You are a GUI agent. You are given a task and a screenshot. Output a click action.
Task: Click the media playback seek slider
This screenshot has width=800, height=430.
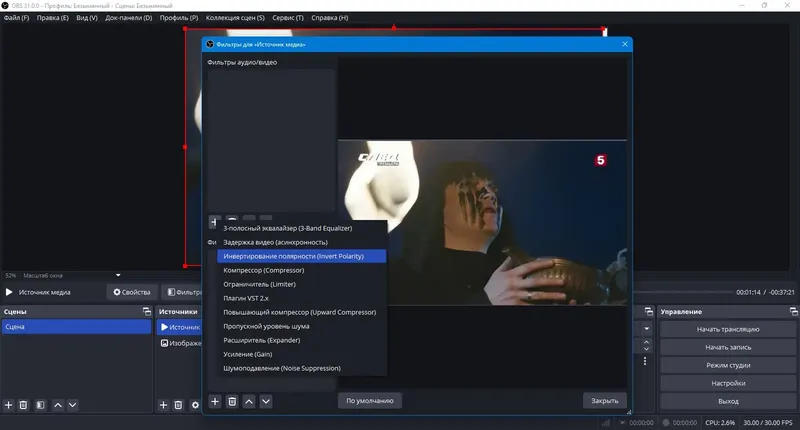683,292
